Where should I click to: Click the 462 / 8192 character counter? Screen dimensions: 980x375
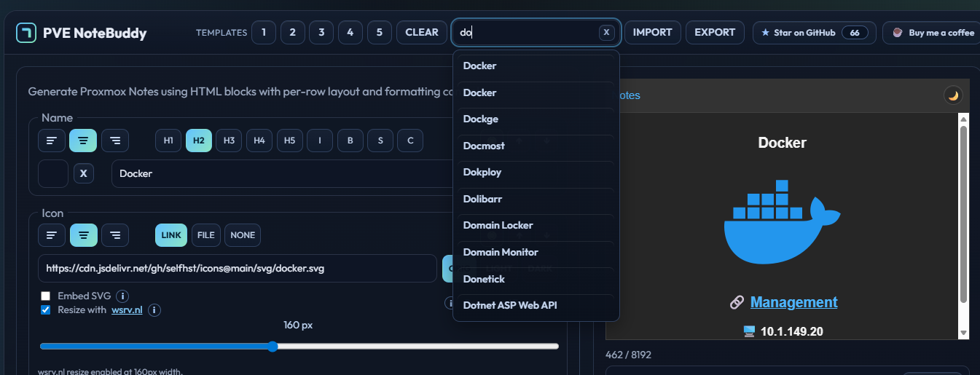[628, 355]
